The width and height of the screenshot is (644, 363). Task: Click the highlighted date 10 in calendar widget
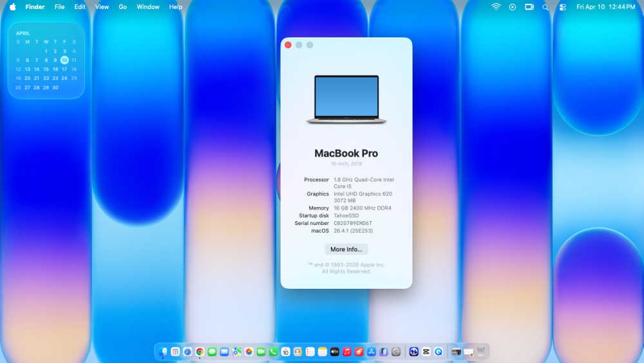(64, 60)
